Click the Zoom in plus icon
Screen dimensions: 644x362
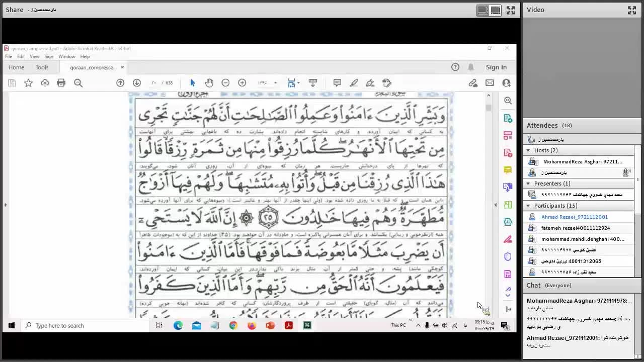(242, 83)
